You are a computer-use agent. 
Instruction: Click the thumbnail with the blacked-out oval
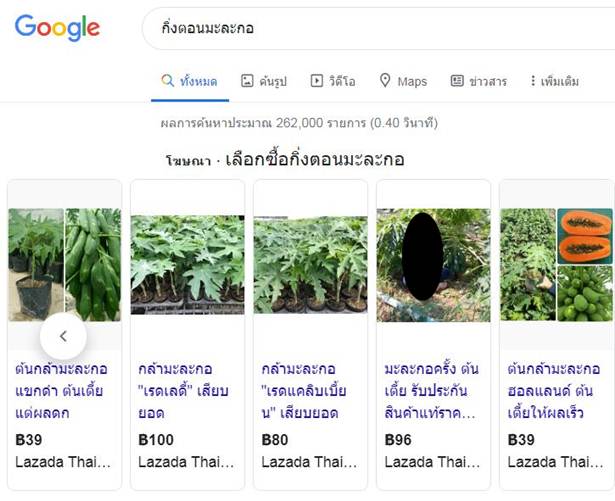click(x=433, y=265)
